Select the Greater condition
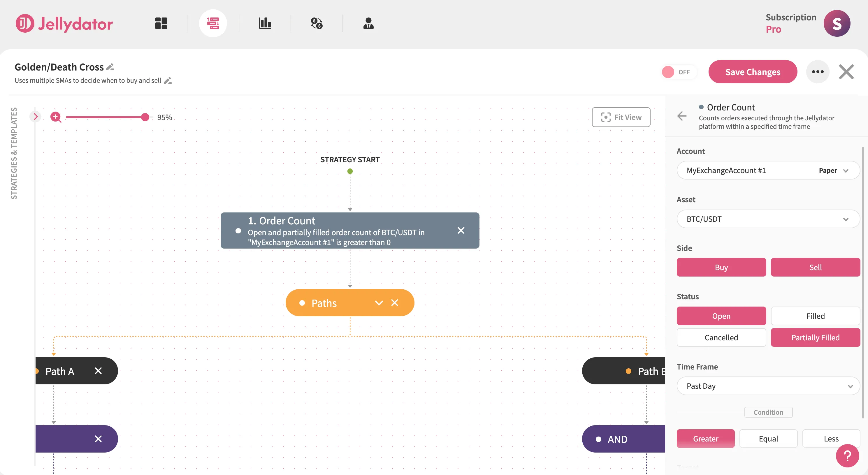 point(706,439)
